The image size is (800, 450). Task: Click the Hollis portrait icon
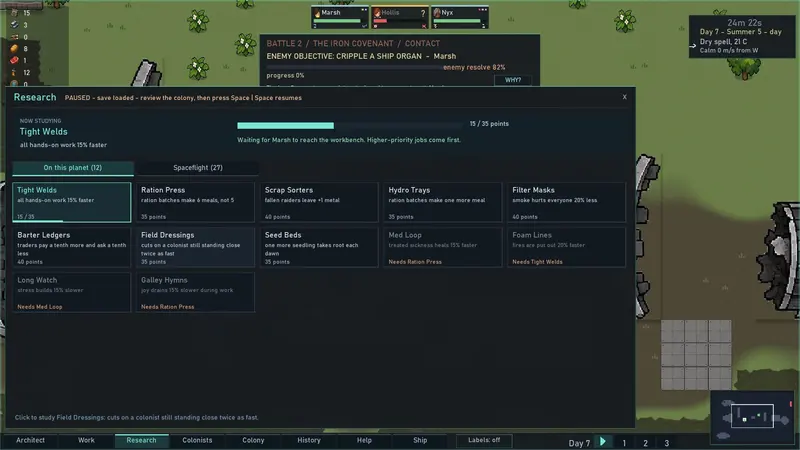pyautogui.click(x=377, y=13)
